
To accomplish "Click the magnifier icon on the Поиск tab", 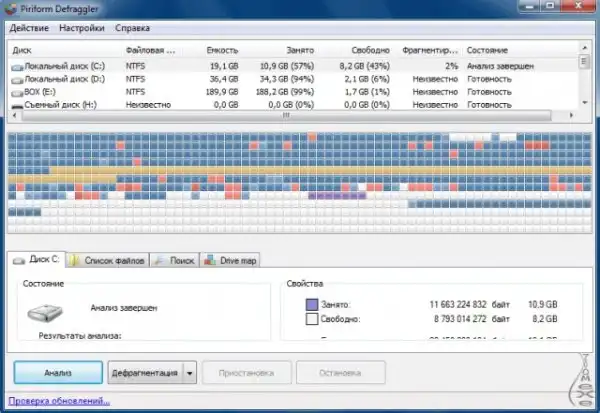I will (x=160, y=261).
